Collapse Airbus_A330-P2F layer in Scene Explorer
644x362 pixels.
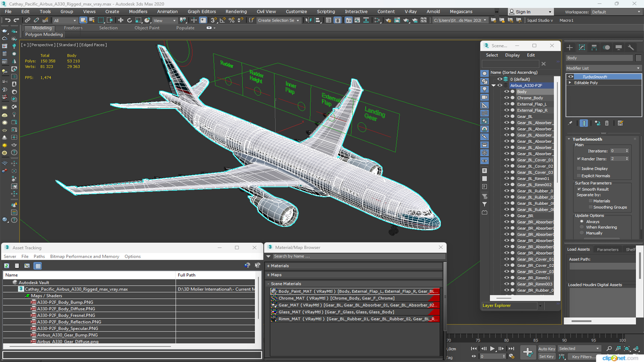click(x=493, y=85)
